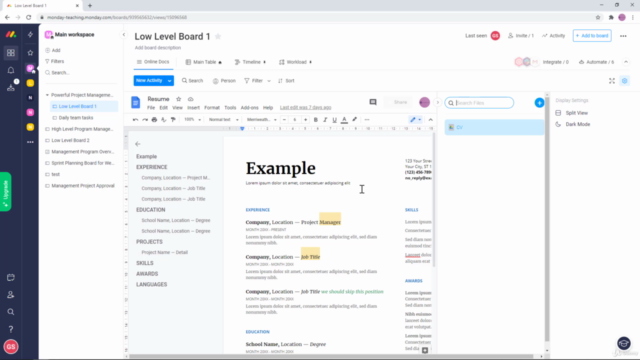640x360 pixels.
Task: Open the Insert menu
Action: coord(193,108)
